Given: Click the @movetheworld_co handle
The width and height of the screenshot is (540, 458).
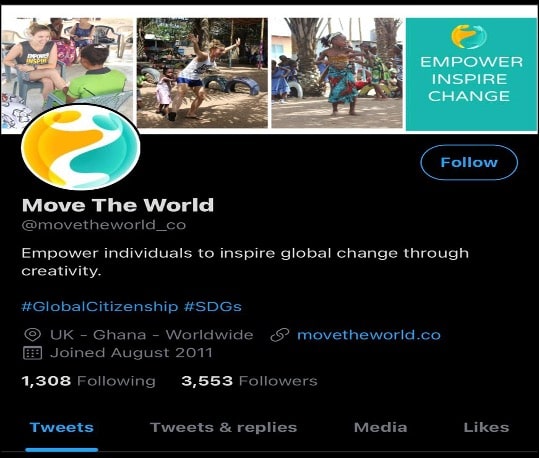Looking at the screenshot, I should point(104,225).
